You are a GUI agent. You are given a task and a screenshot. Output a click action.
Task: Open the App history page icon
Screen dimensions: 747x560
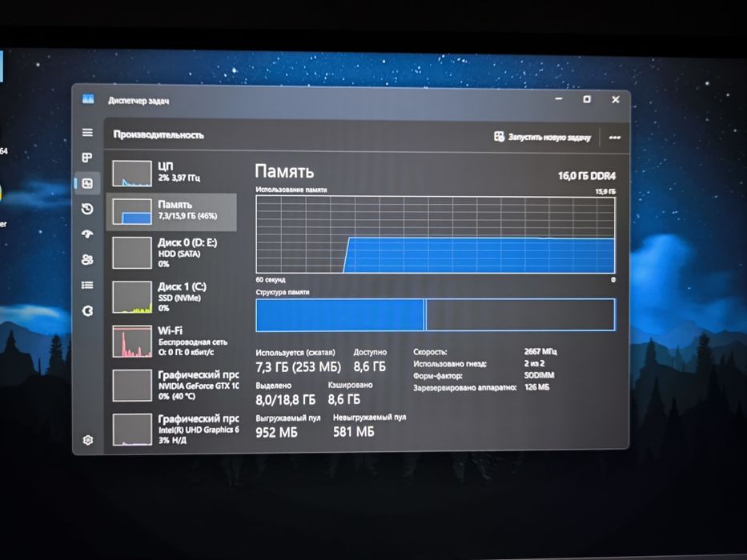tap(87, 209)
